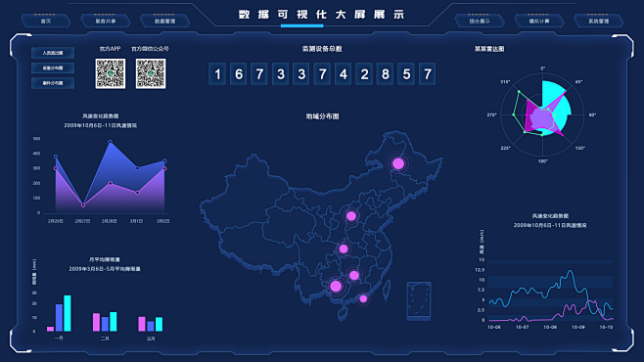Screen dimensions: 644x362
Task: Click the 月平均降雨量 chart title
Action: pyautogui.click(x=105, y=259)
